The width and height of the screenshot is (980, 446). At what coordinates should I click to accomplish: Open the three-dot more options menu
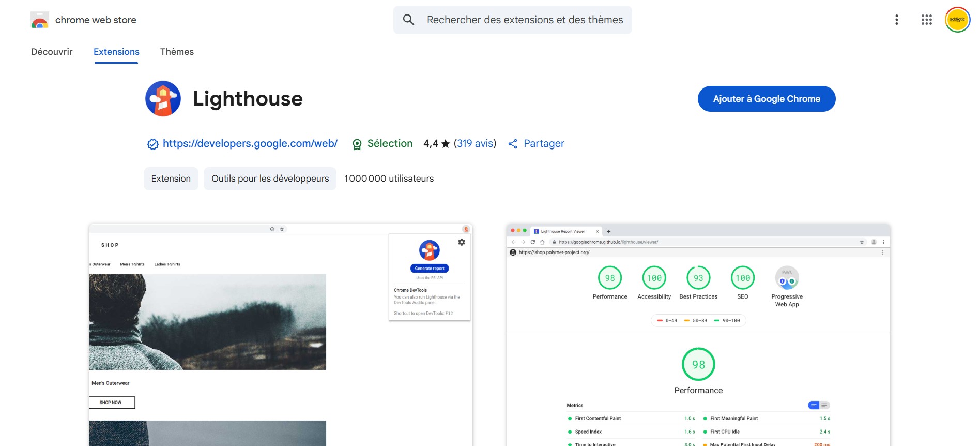(x=897, y=20)
